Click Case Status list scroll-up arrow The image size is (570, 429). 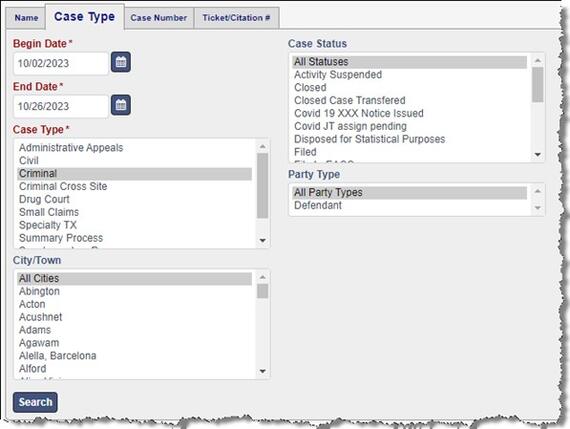[538, 61]
